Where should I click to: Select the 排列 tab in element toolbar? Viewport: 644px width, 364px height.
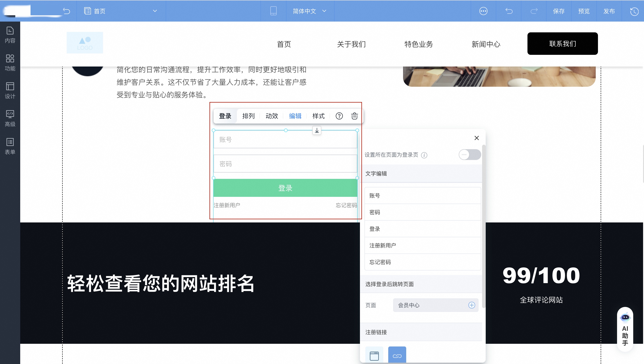click(248, 116)
